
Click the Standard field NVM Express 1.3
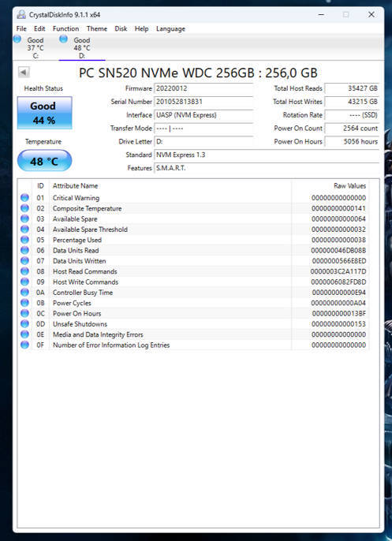[267, 155]
